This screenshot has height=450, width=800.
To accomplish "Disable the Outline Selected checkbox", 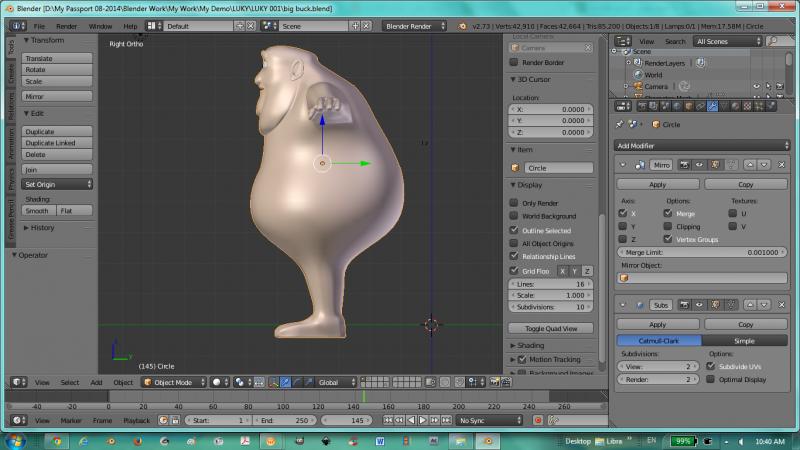I will point(515,230).
